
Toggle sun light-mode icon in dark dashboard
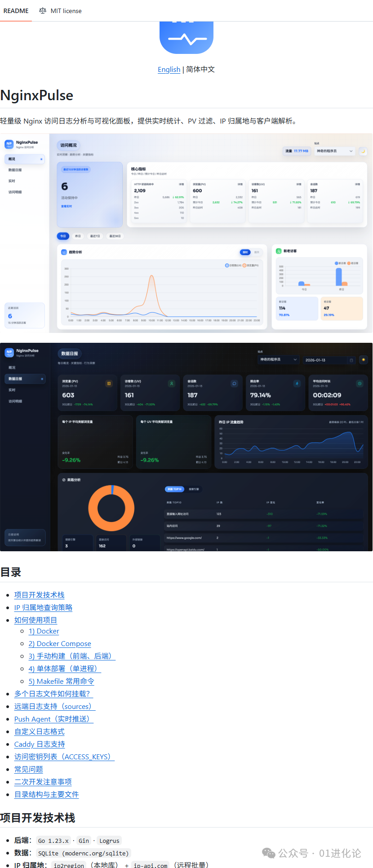tap(364, 360)
